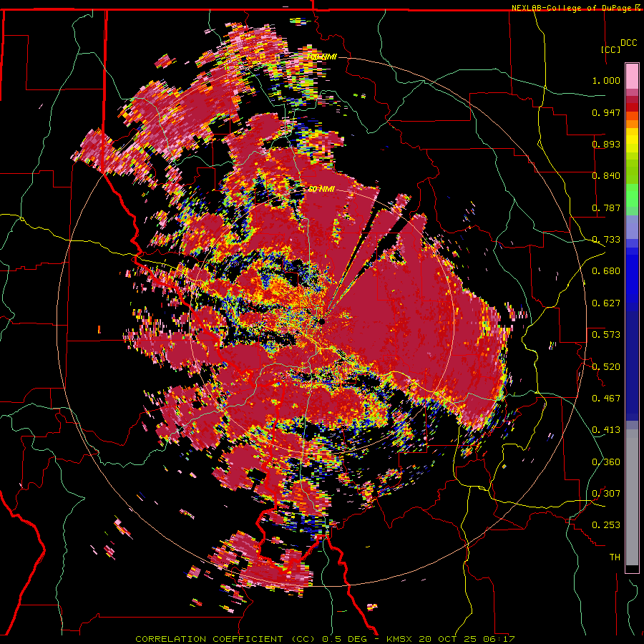The height and width of the screenshot is (644, 644).
Task: Select the 0.627 legend value
Action: 606,303
